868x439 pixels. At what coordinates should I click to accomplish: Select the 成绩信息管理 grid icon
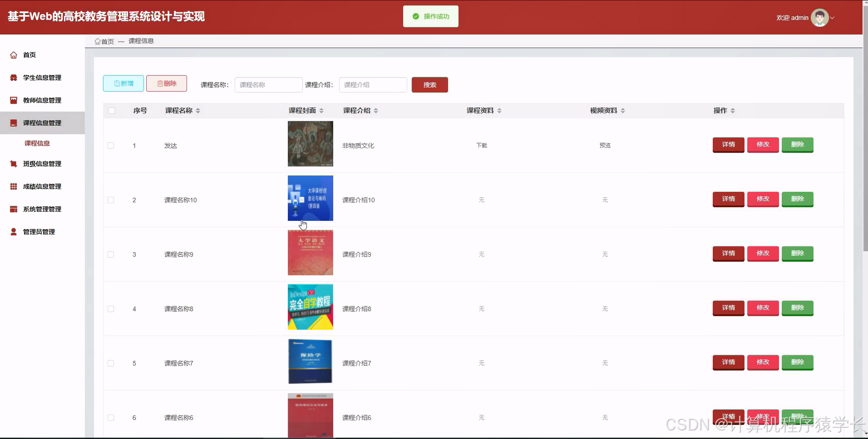14,186
